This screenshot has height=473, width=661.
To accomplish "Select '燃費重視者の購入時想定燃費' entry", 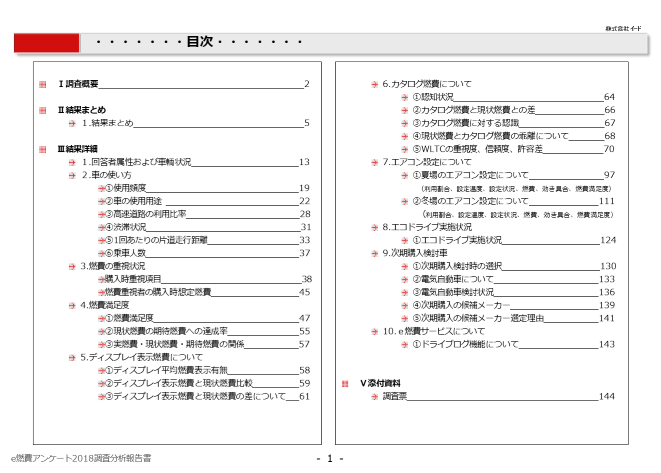I will 158,292.
